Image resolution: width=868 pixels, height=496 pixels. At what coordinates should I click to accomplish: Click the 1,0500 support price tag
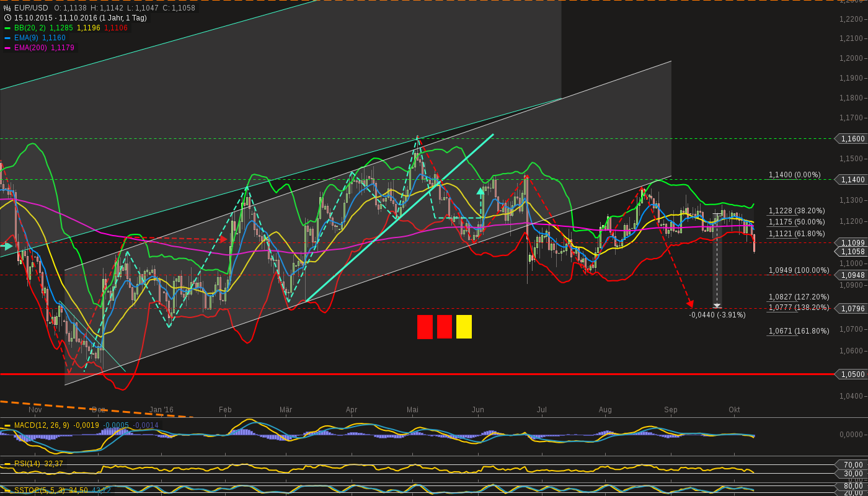click(852, 374)
